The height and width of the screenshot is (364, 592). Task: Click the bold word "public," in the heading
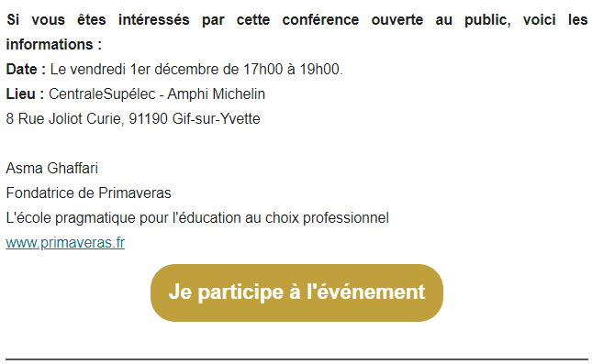487,19
